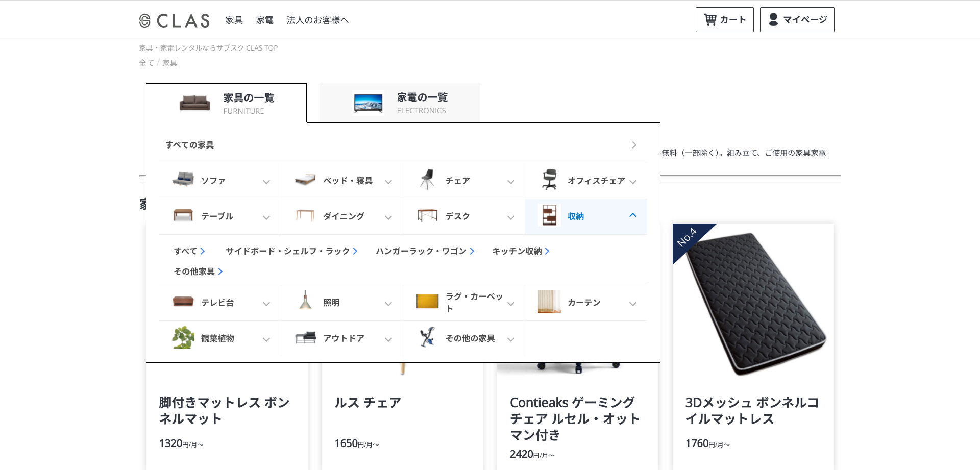The width and height of the screenshot is (980, 470).
Task: Open サイドボード・シェルフ・ラック subcategory link
Action: (x=291, y=251)
